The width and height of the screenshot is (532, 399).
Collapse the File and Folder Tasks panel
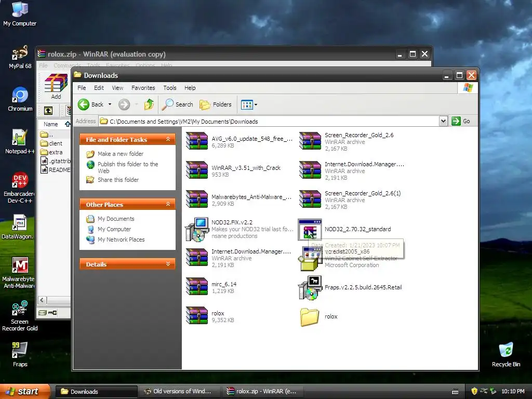pyautogui.click(x=168, y=139)
